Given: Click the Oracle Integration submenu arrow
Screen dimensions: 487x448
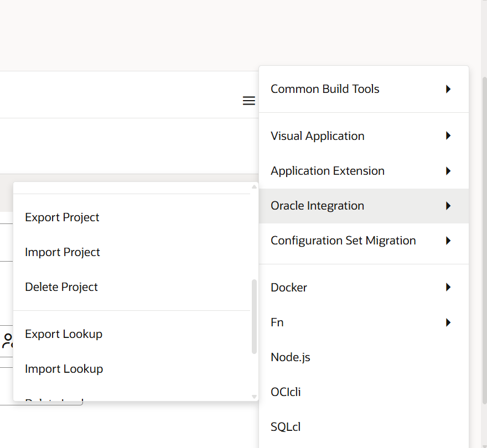Looking at the screenshot, I should click(x=448, y=206).
